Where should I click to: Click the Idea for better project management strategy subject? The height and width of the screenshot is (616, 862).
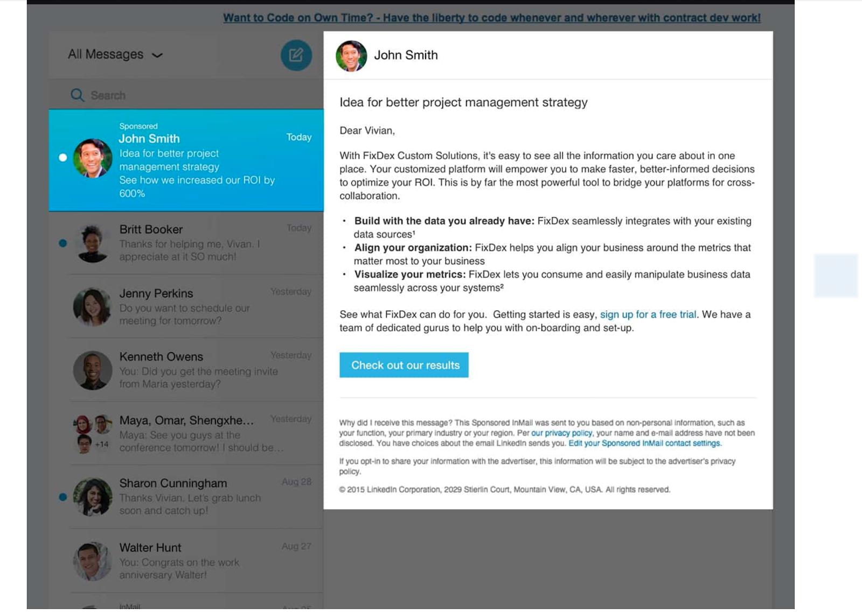pyautogui.click(x=463, y=102)
